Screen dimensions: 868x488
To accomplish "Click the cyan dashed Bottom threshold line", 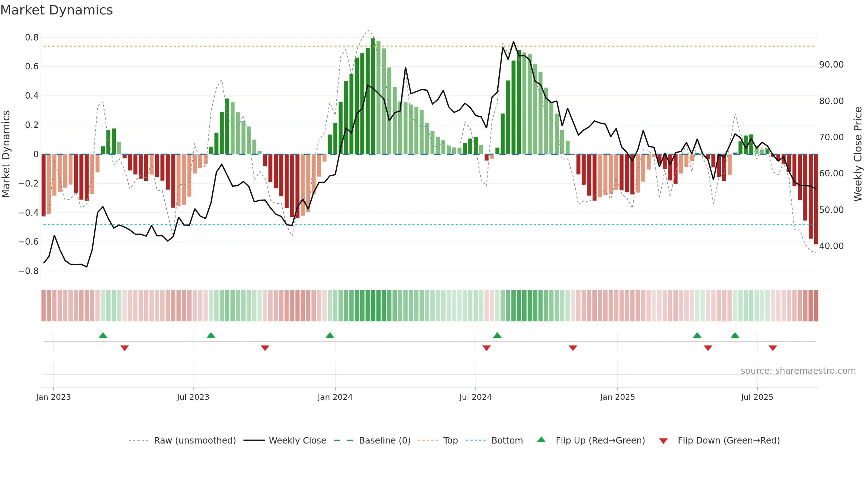I will (429, 224).
